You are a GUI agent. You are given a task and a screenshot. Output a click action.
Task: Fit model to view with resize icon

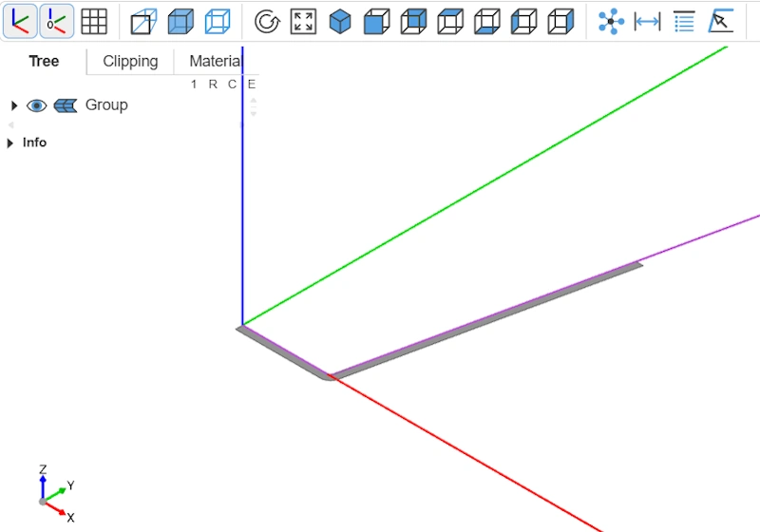[x=303, y=21]
